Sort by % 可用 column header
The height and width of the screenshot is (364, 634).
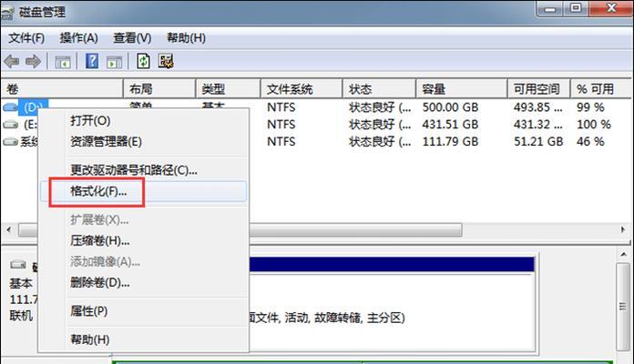[601, 89]
